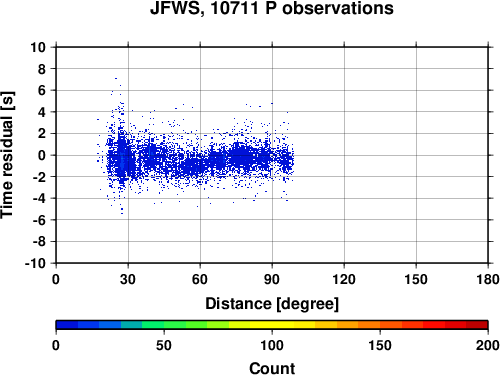The height and width of the screenshot is (375, 500).
Task: Click the y-axis tick label 10
Action: tap(38, 47)
